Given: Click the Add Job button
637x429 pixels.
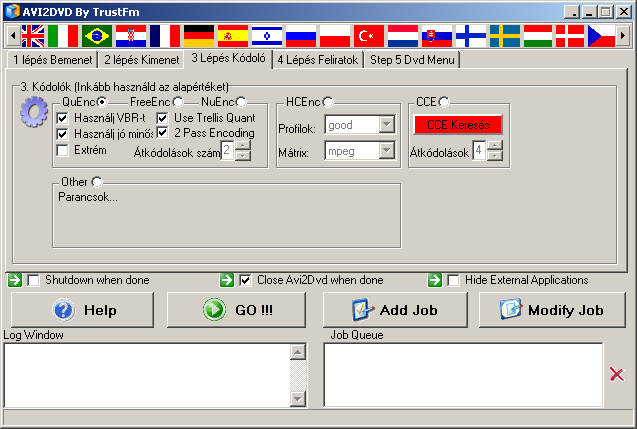Looking at the screenshot, I should coord(395,310).
